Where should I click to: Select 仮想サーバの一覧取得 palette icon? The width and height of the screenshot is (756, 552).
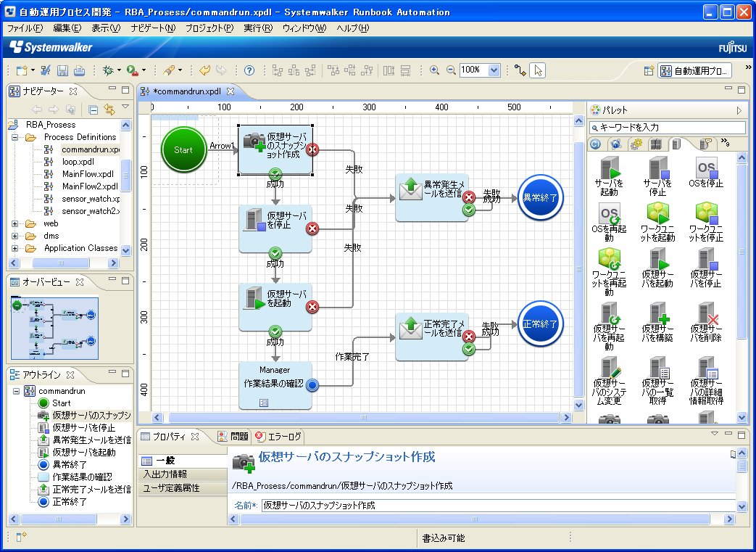[657, 382]
